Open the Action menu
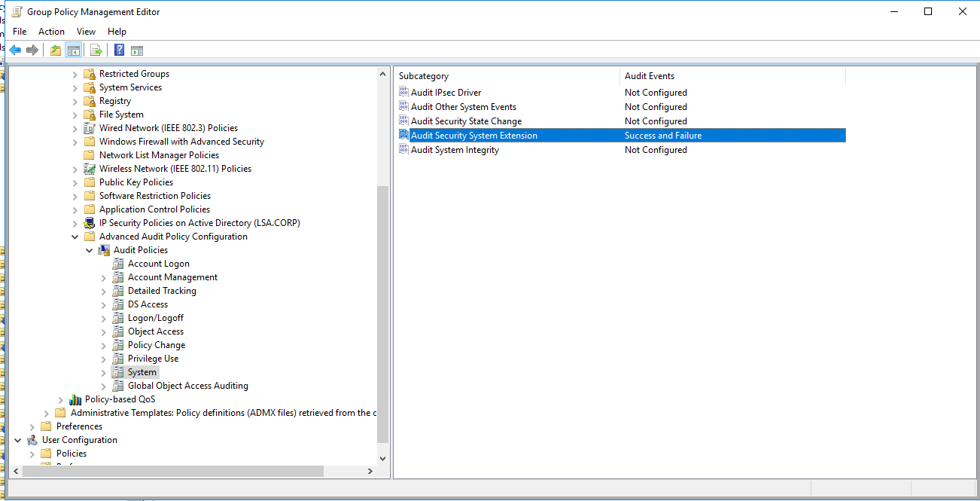 click(x=51, y=32)
